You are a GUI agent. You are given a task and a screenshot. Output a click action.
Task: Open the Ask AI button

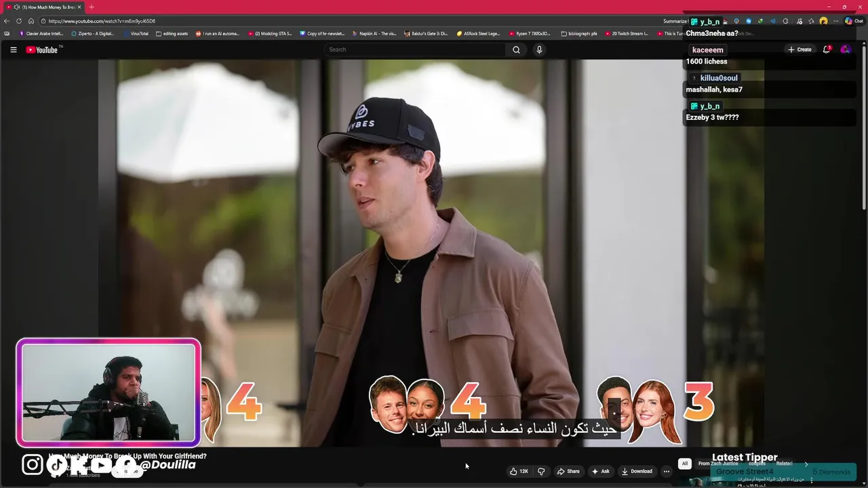pos(601,471)
